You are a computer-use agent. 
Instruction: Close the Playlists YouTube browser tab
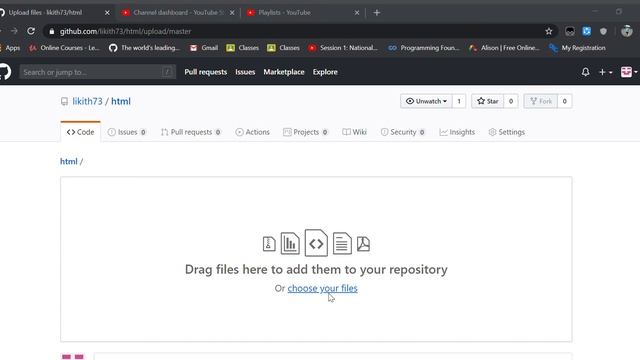click(x=357, y=13)
